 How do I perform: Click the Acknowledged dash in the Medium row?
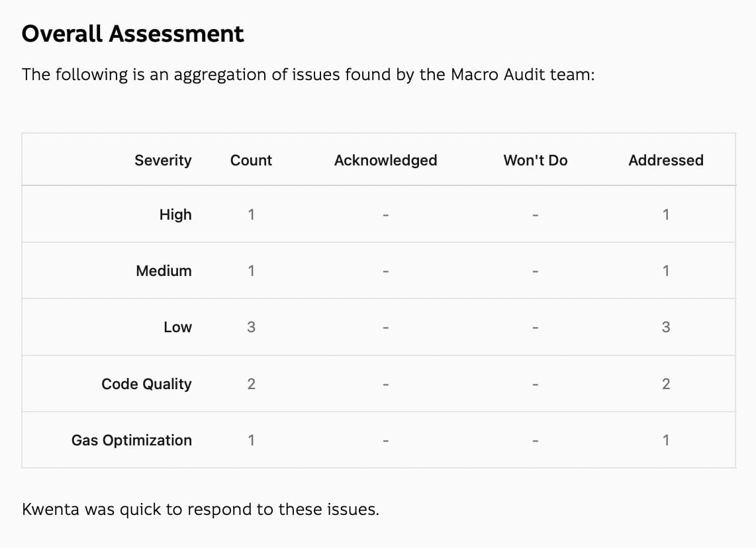385,271
